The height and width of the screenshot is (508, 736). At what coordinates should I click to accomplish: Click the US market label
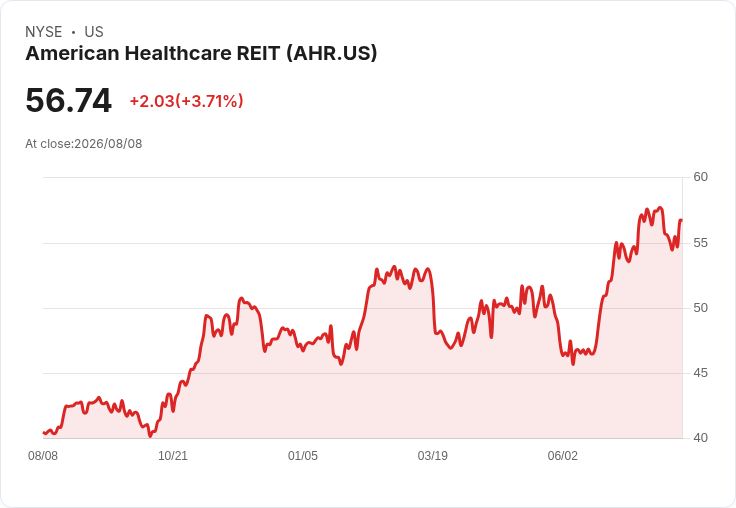(x=94, y=32)
